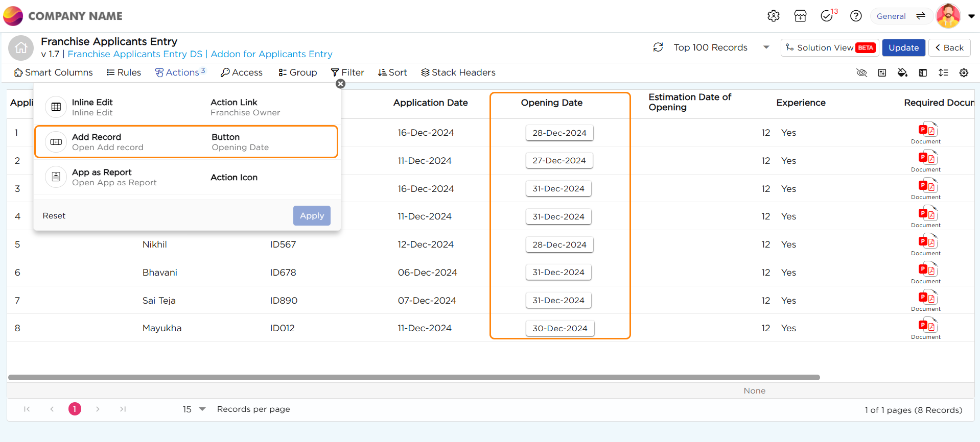The width and height of the screenshot is (980, 442).
Task: Open the user settings gear in header
Action: coord(773,16)
